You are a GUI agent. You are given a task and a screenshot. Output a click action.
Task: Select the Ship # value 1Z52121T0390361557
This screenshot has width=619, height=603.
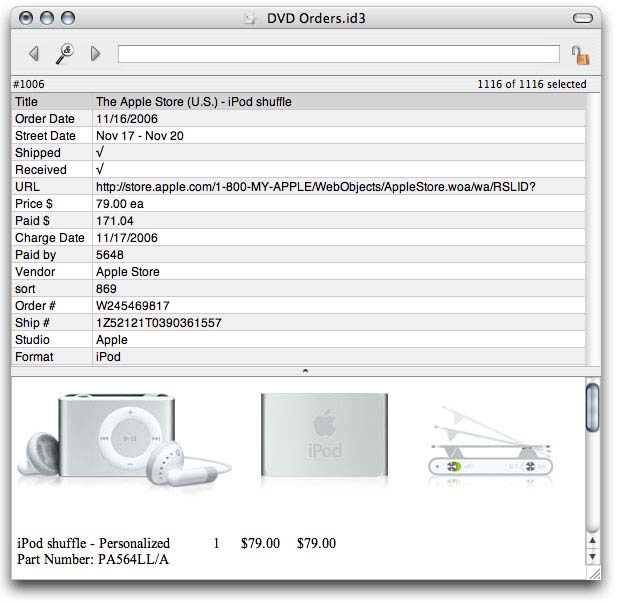159,323
